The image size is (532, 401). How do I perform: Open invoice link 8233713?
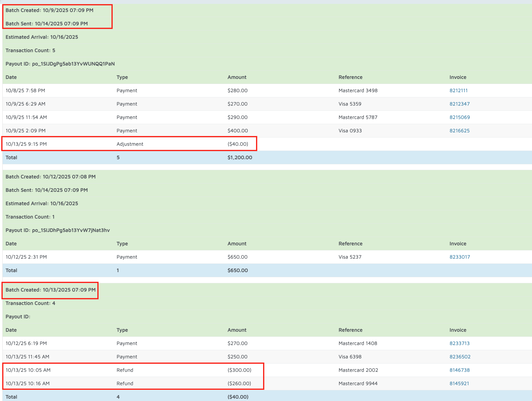click(x=459, y=343)
